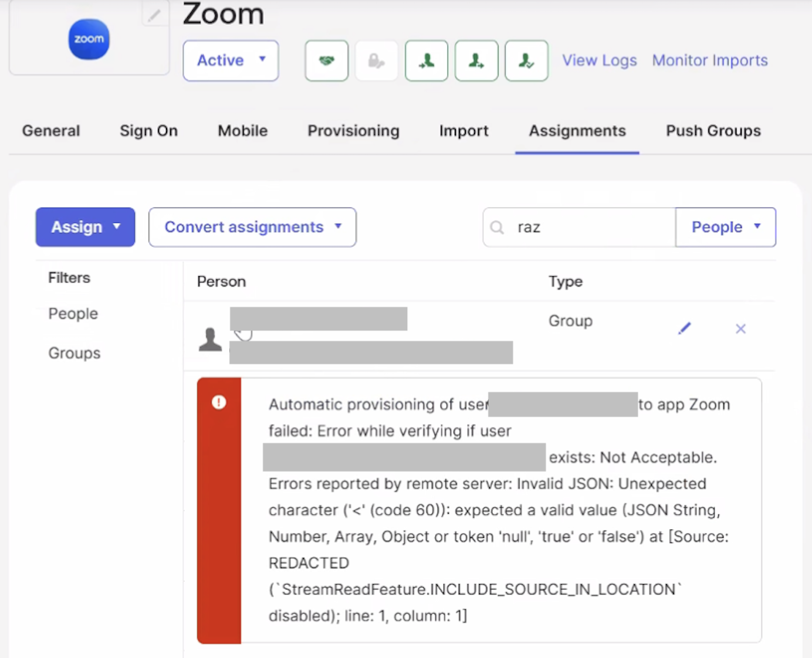The height and width of the screenshot is (658, 812).
Task: Click the user icon with incoming arrow
Action: point(427,60)
